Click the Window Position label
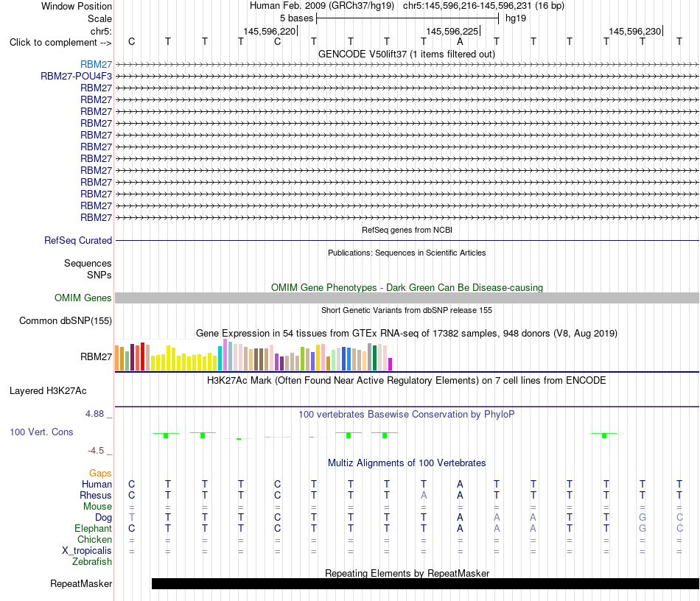Viewport: 700px width, 601px height. pos(77,6)
